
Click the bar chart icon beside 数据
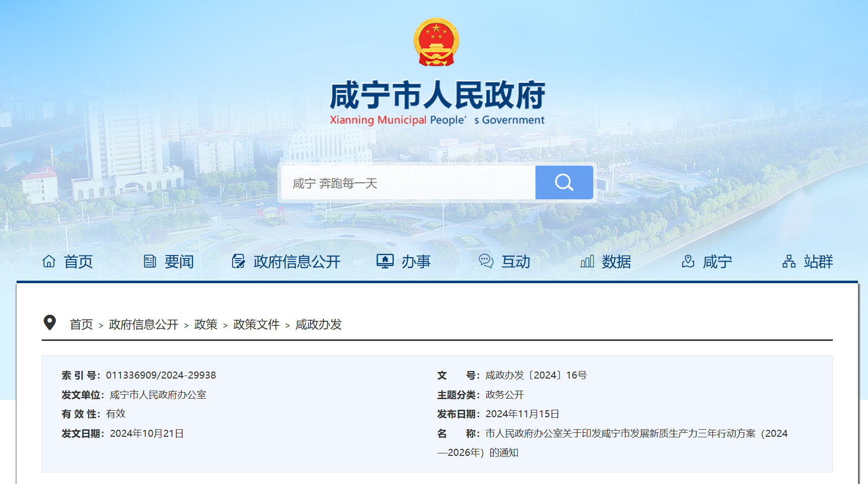[587, 261]
